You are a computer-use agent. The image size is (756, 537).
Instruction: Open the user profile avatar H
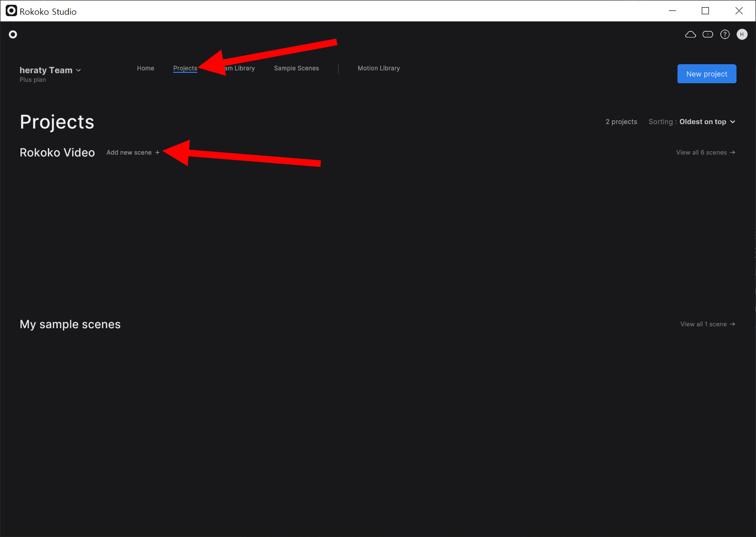[x=742, y=34]
